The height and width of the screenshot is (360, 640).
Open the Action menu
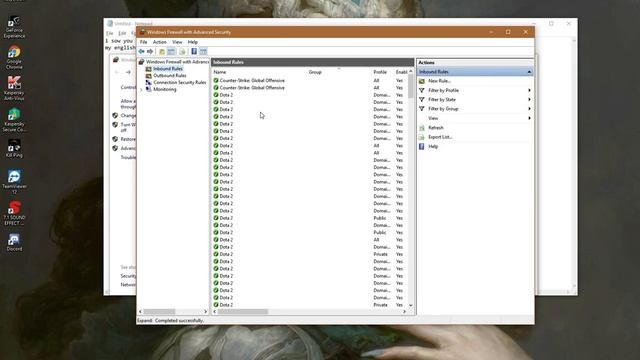[x=160, y=42]
